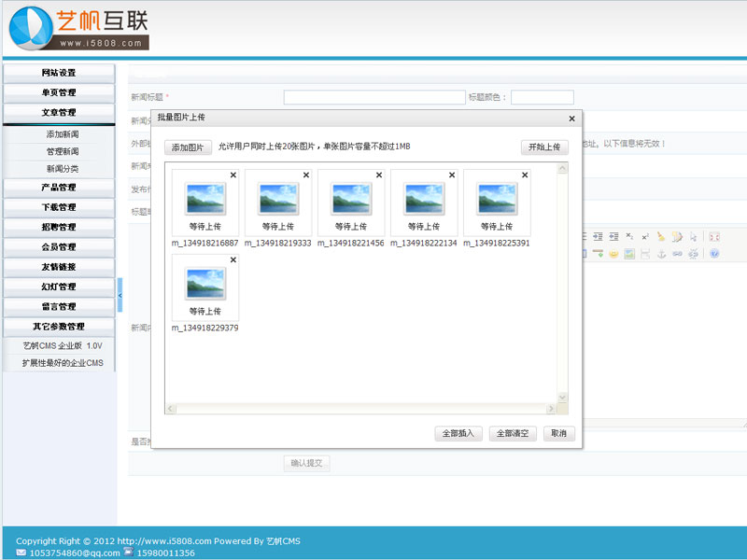Screen dimensions: 747x560
Task: Click the emoticon smiley icon in editor
Action: [614, 254]
